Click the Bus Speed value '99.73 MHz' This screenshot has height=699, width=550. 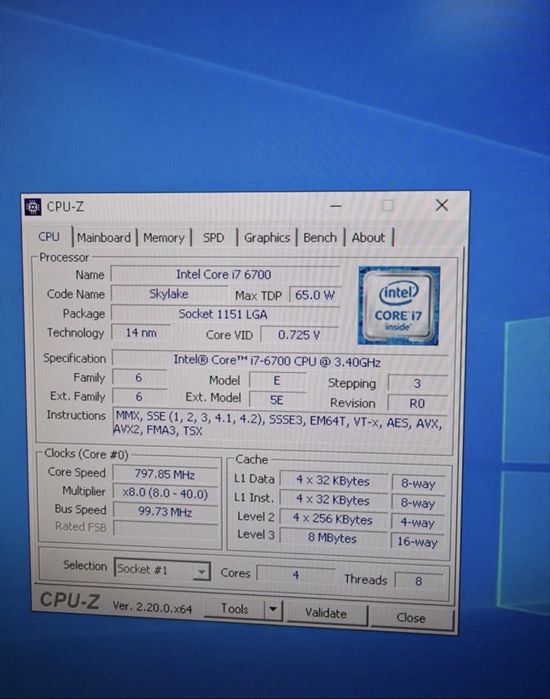(x=165, y=511)
